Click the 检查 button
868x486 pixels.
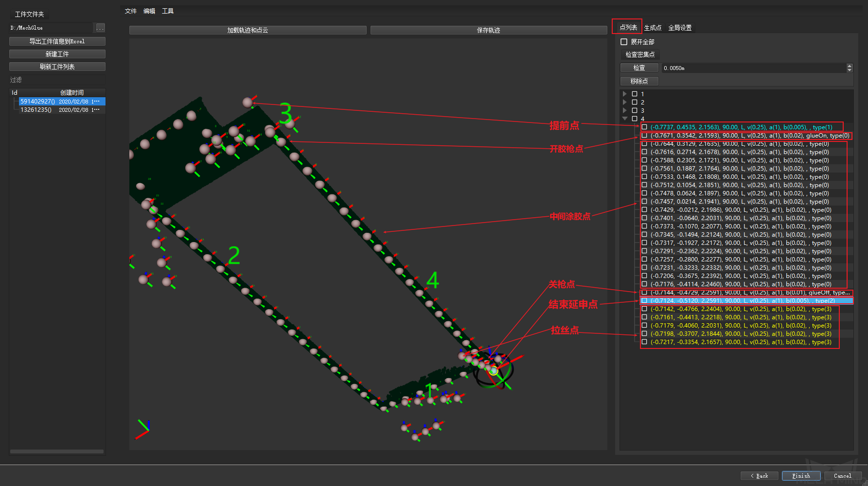pyautogui.click(x=639, y=68)
